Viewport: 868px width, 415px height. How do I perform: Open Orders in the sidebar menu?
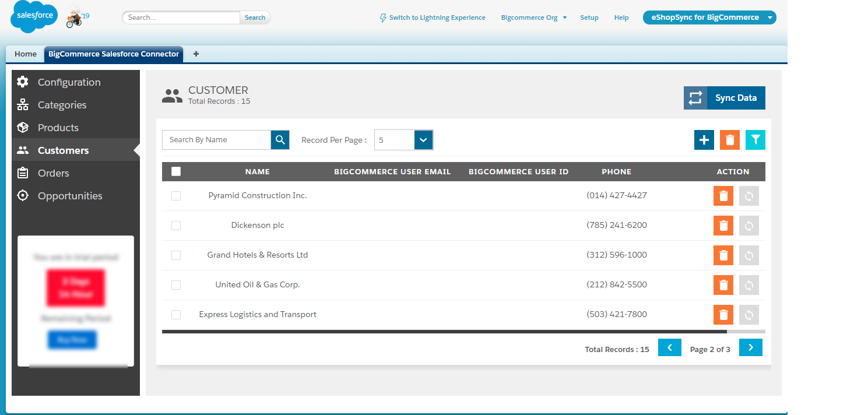(x=54, y=173)
